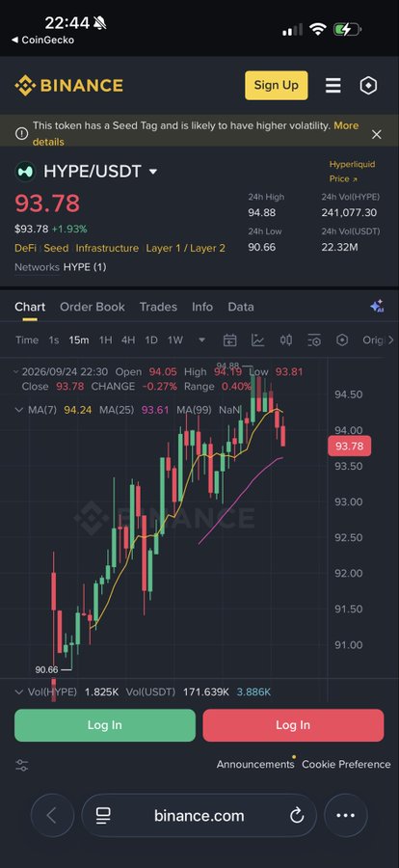
Task: Expand more time intervals dropdown arrow
Action: click(x=202, y=339)
